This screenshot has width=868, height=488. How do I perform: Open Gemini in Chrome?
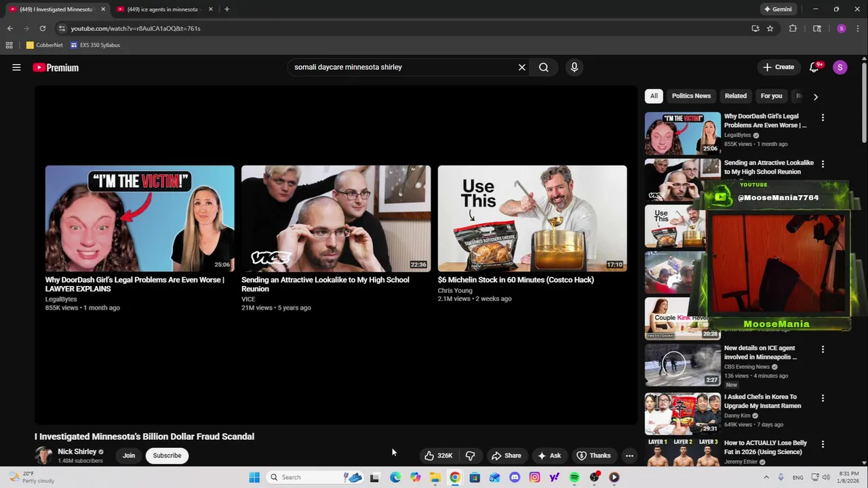pyautogui.click(x=778, y=9)
